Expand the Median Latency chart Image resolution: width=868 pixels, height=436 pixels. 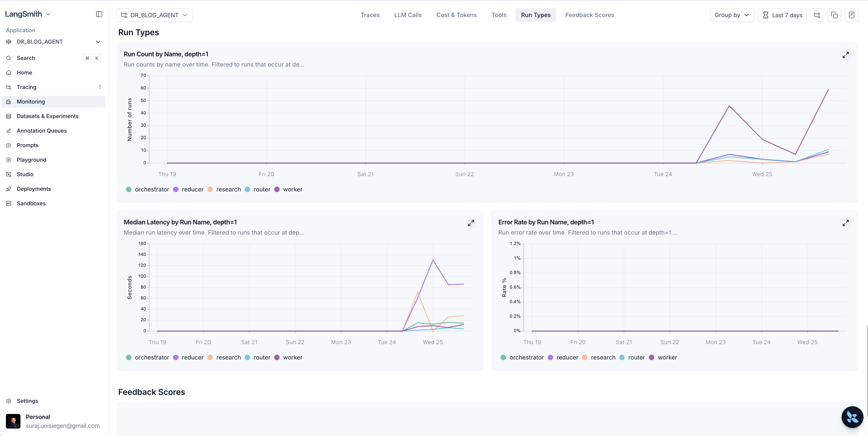(x=471, y=223)
